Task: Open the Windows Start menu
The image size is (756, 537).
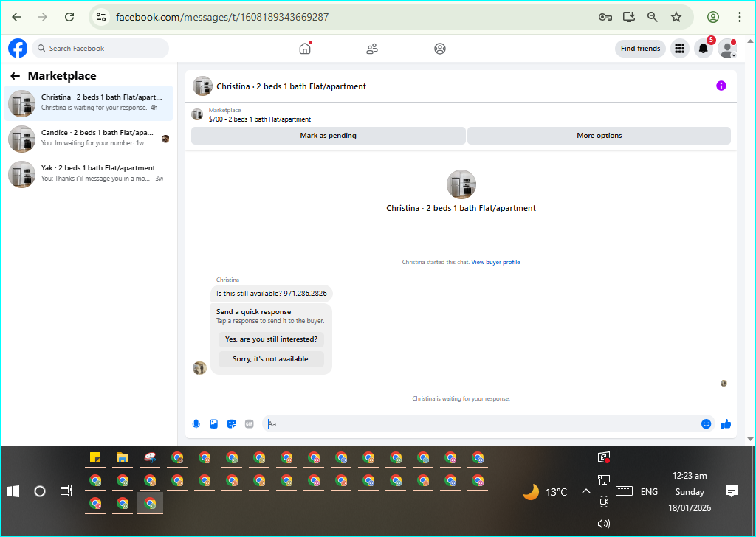Action: pyautogui.click(x=13, y=492)
